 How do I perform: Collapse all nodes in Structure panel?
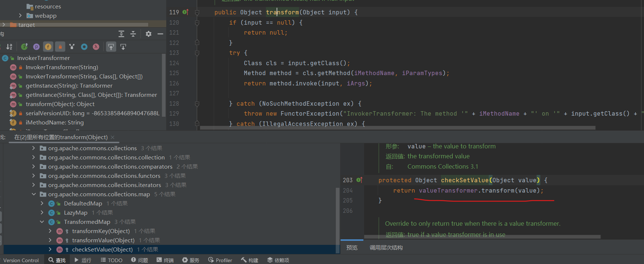tap(133, 34)
